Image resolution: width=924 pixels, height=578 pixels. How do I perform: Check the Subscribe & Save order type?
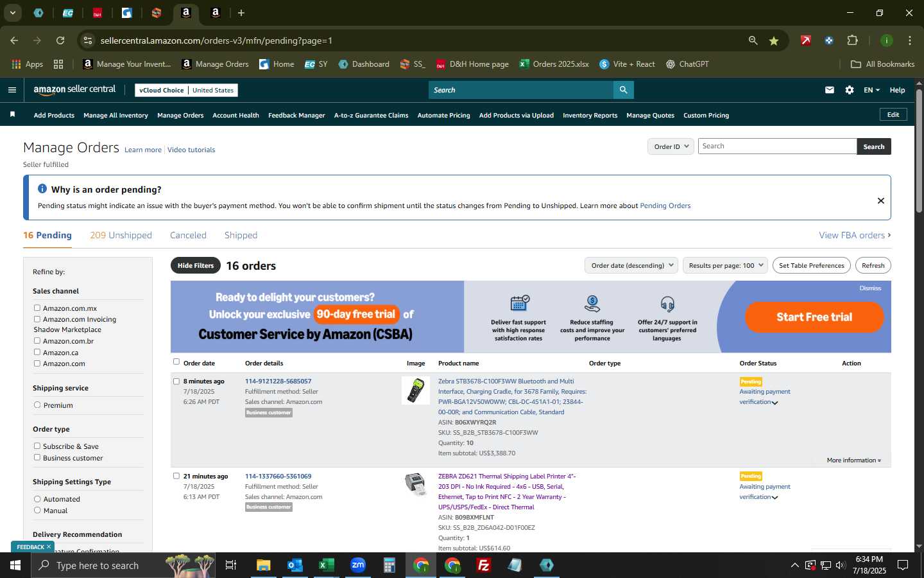pyautogui.click(x=37, y=446)
